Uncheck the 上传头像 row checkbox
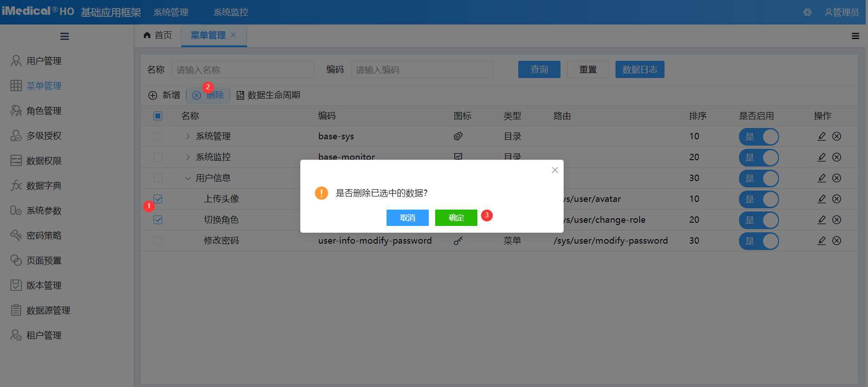This screenshot has height=387, width=868. (x=158, y=199)
